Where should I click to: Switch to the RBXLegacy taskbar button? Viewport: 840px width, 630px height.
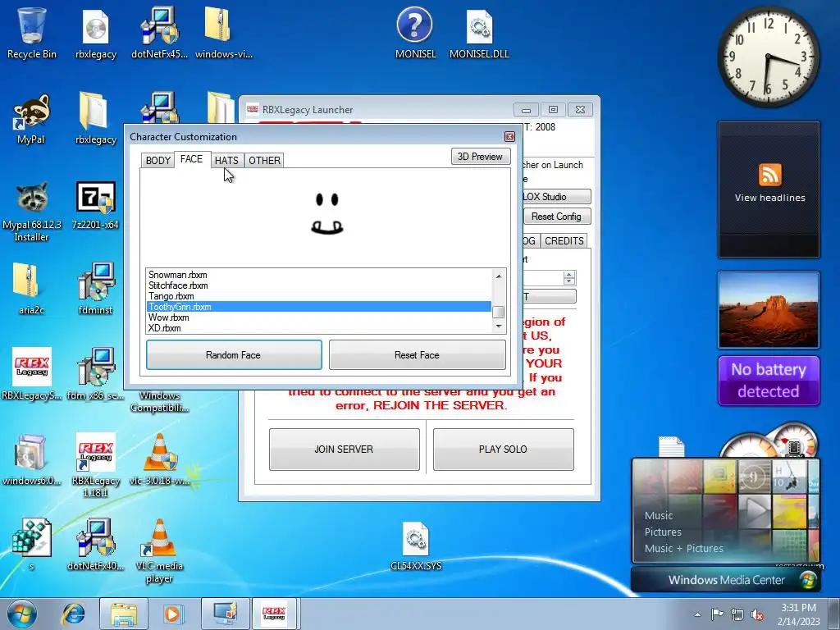tap(274, 614)
